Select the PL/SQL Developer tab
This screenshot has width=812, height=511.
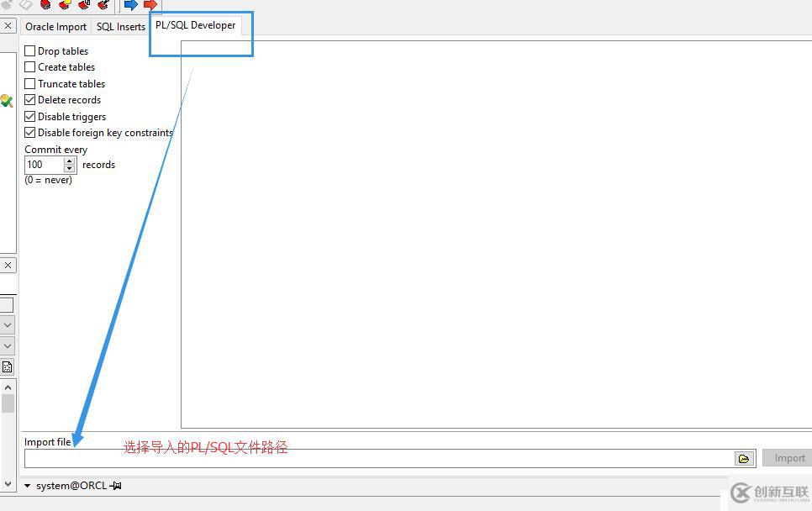tap(195, 25)
